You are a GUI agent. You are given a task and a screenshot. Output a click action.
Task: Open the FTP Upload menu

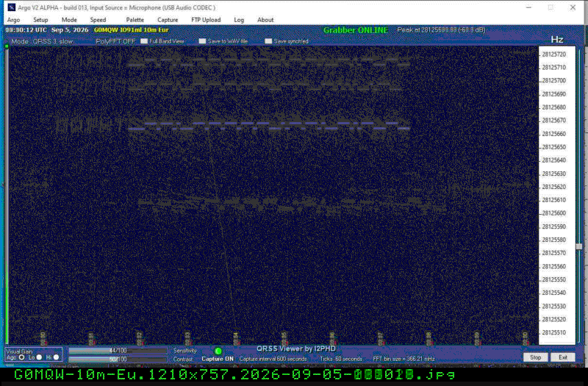[206, 20]
